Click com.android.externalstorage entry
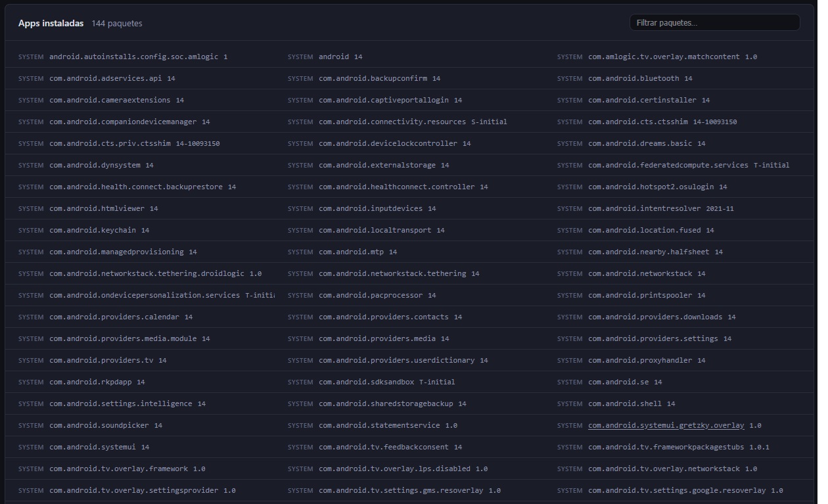The height and width of the screenshot is (504, 828). tap(377, 165)
